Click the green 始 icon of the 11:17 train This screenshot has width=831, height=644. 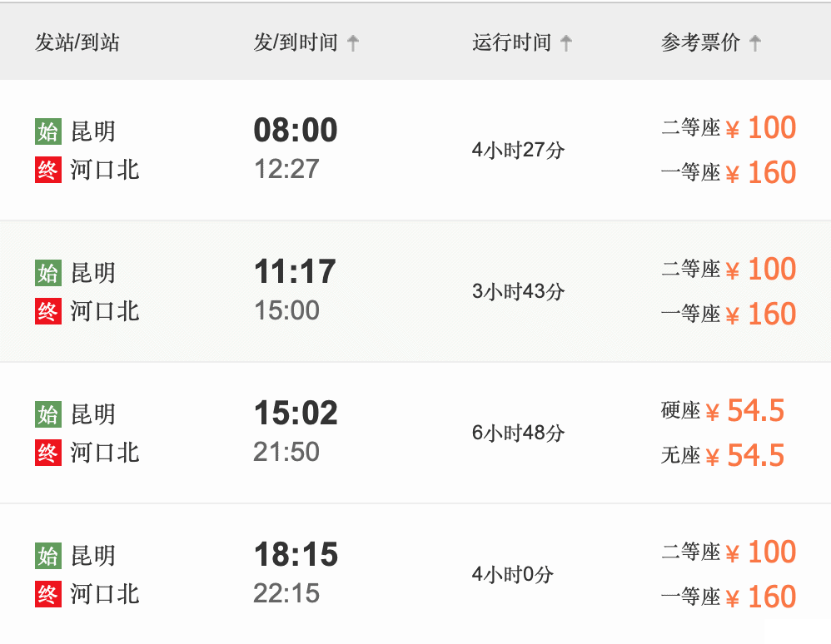(48, 273)
